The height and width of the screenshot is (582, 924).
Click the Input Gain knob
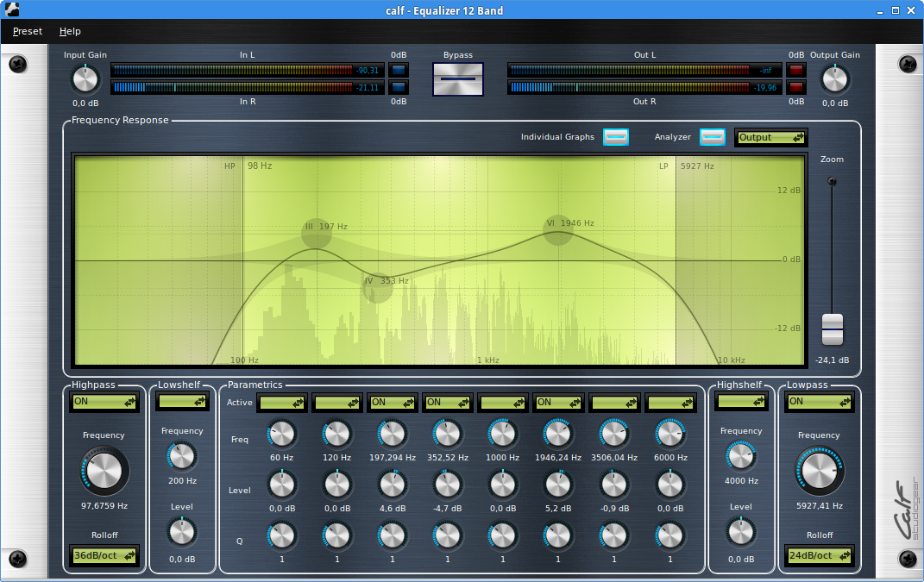coord(85,79)
